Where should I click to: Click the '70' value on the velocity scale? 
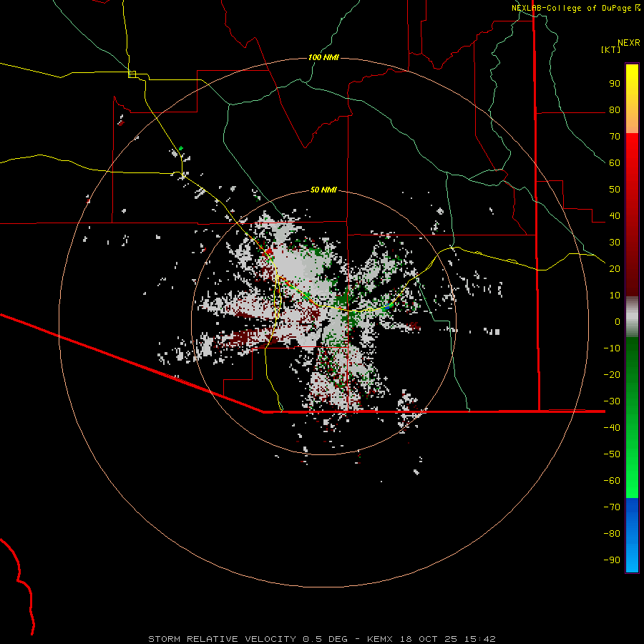tap(615, 137)
